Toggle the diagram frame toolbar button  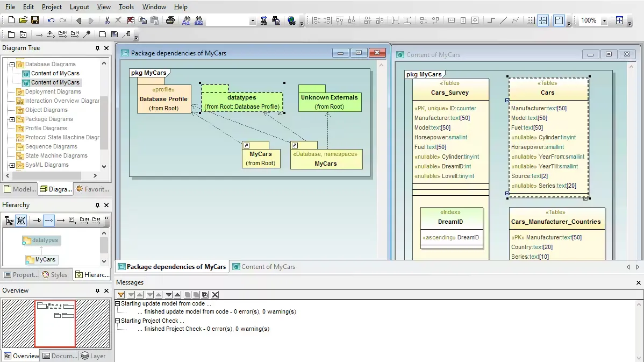tap(559, 20)
